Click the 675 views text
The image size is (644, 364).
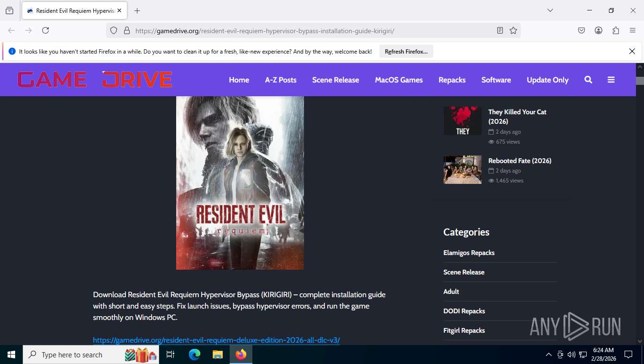(x=508, y=142)
